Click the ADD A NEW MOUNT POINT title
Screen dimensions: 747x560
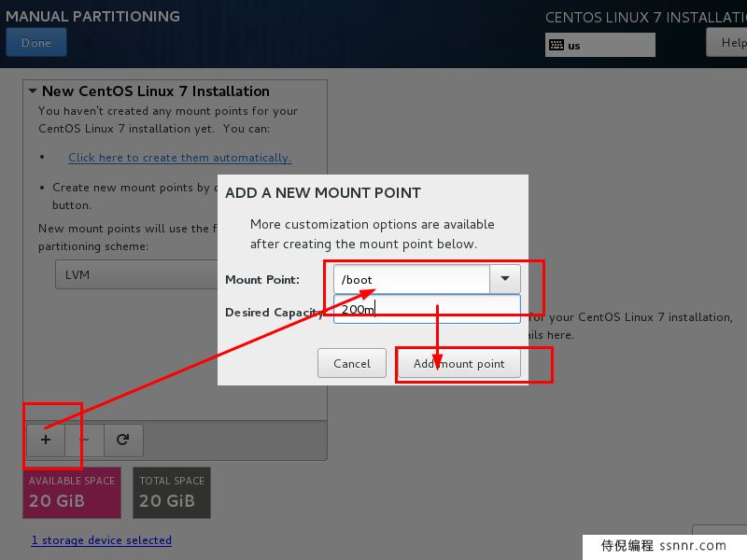pos(323,193)
